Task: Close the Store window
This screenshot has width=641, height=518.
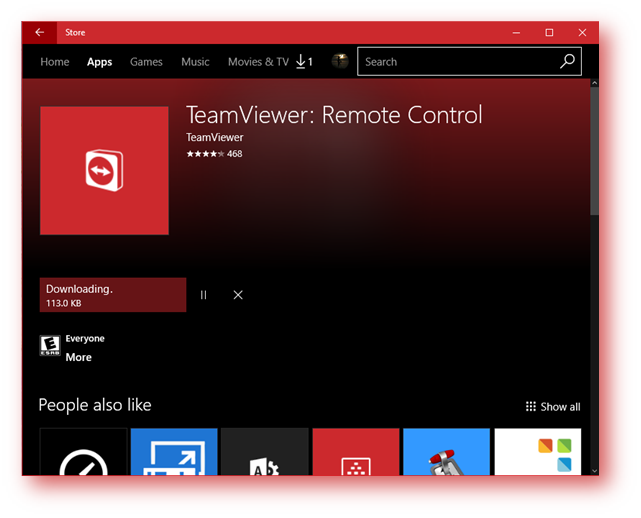Action: pyautogui.click(x=582, y=32)
